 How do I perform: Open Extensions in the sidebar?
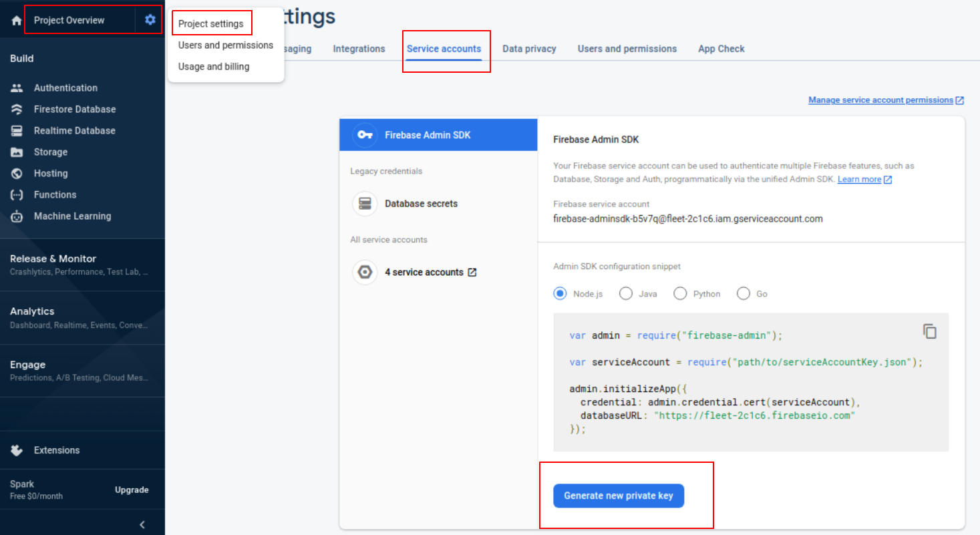[x=57, y=450]
